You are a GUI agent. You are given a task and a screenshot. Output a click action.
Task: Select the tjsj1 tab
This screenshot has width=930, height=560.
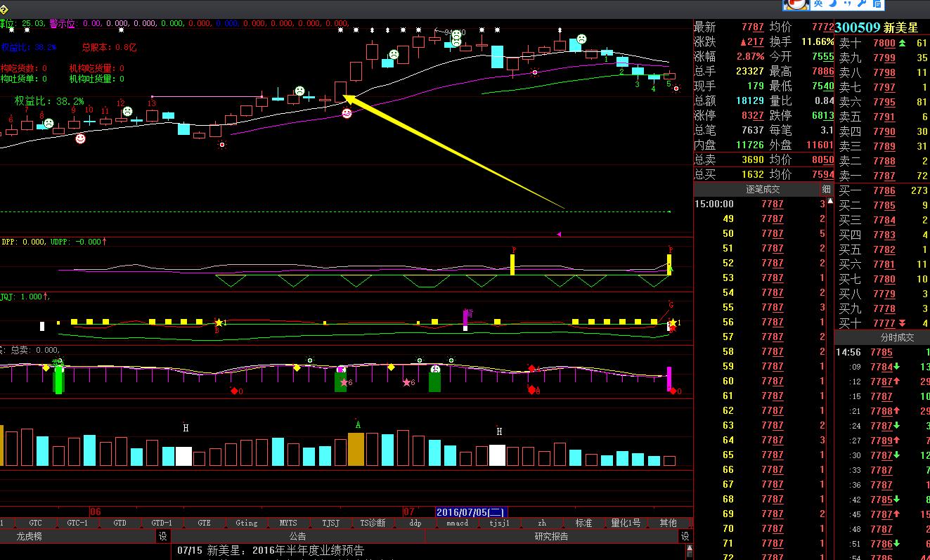499,523
